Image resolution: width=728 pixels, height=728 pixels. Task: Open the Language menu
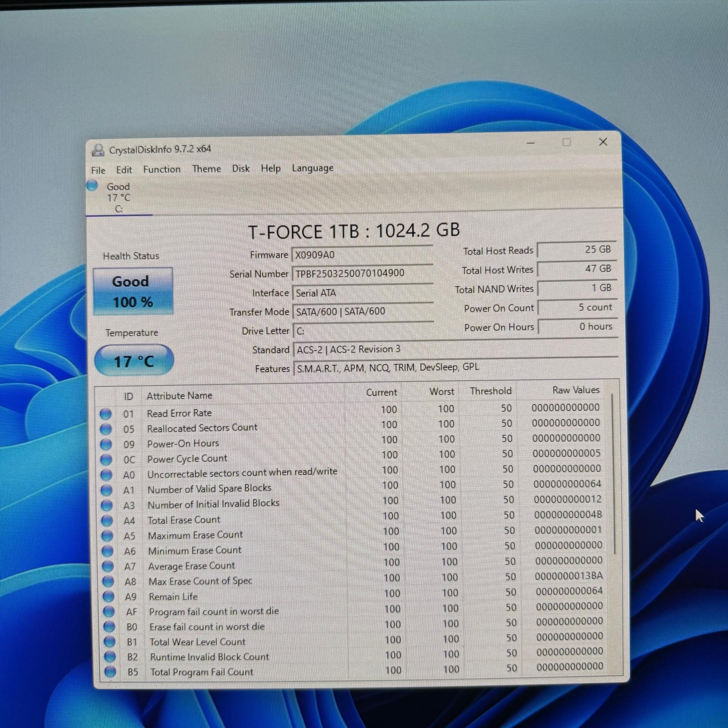pyautogui.click(x=313, y=168)
